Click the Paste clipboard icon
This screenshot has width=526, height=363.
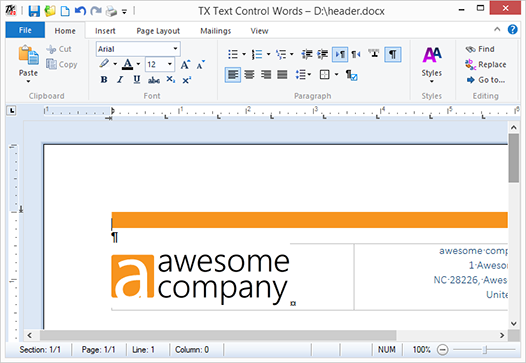point(29,55)
